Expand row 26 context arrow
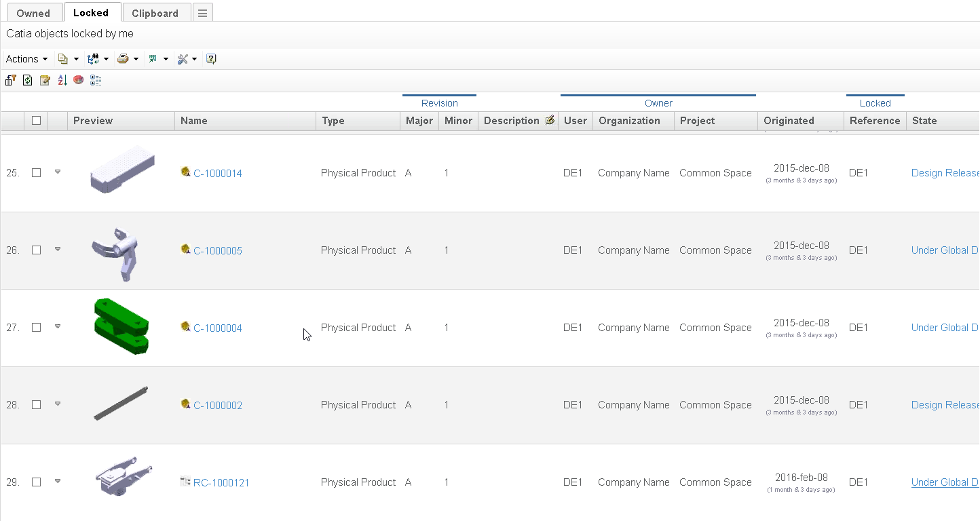Screen dimensions: 980x521 pos(58,250)
